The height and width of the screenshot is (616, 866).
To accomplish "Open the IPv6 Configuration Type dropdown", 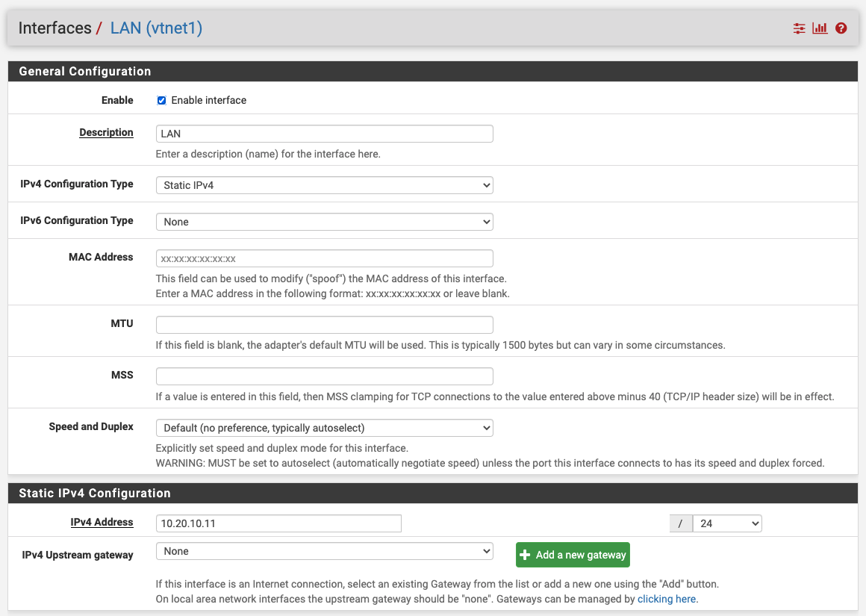I will 324,222.
